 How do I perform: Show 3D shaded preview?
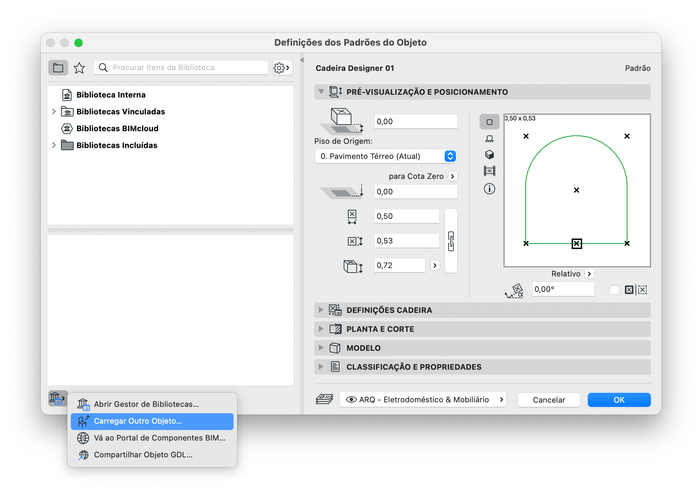[x=489, y=155]
